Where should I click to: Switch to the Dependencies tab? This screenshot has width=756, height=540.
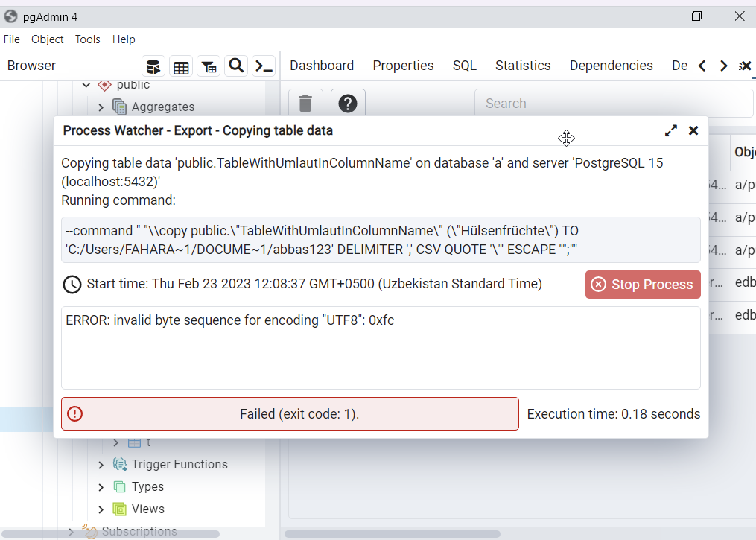pos(611,66)
